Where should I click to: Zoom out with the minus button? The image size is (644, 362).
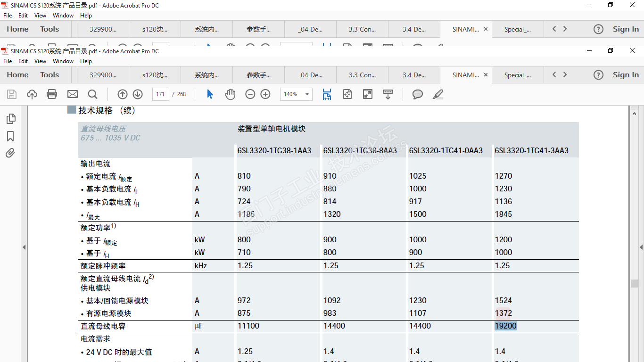[x=250, y=94]
